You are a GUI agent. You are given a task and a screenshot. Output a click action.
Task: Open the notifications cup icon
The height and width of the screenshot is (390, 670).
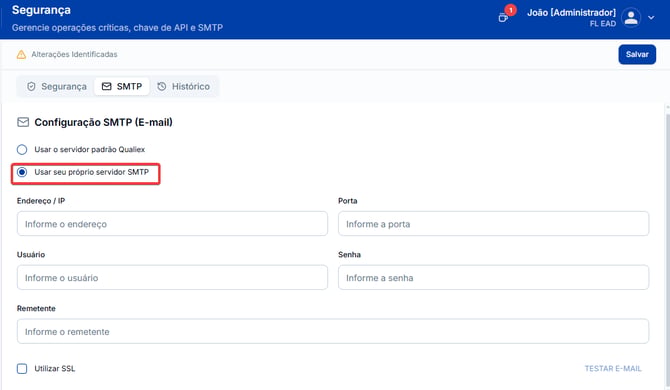coord(503,18)
